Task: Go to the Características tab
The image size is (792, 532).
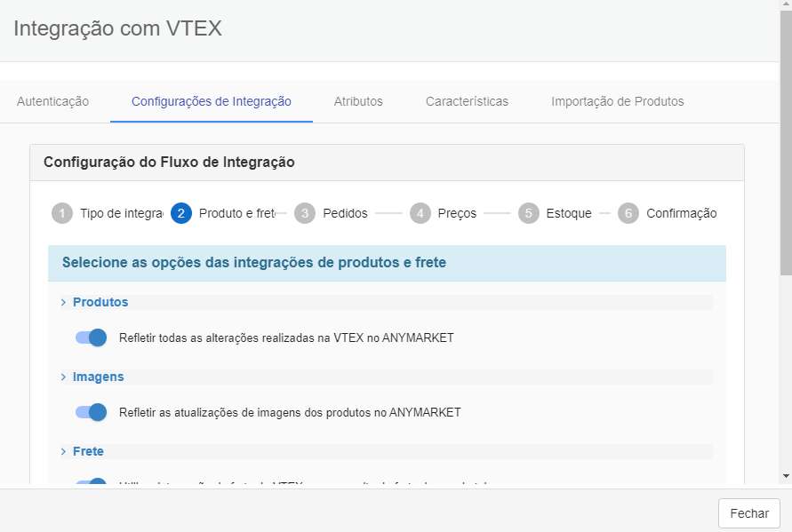Action: tap(467, 101)
